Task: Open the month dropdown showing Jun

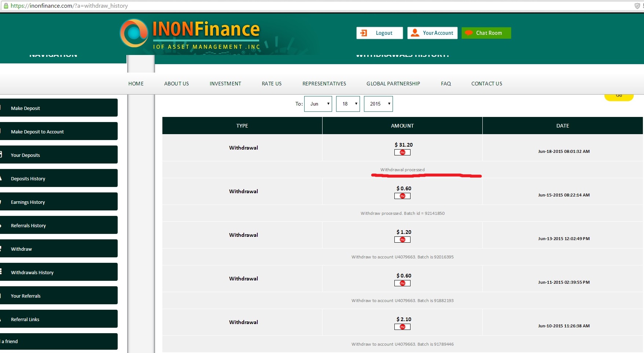Action: click(x=318, y=104)
